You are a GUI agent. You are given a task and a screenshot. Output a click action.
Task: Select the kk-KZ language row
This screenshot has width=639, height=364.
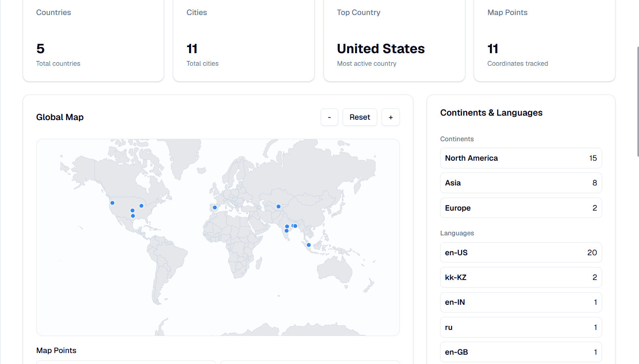(x=521, y=278)
